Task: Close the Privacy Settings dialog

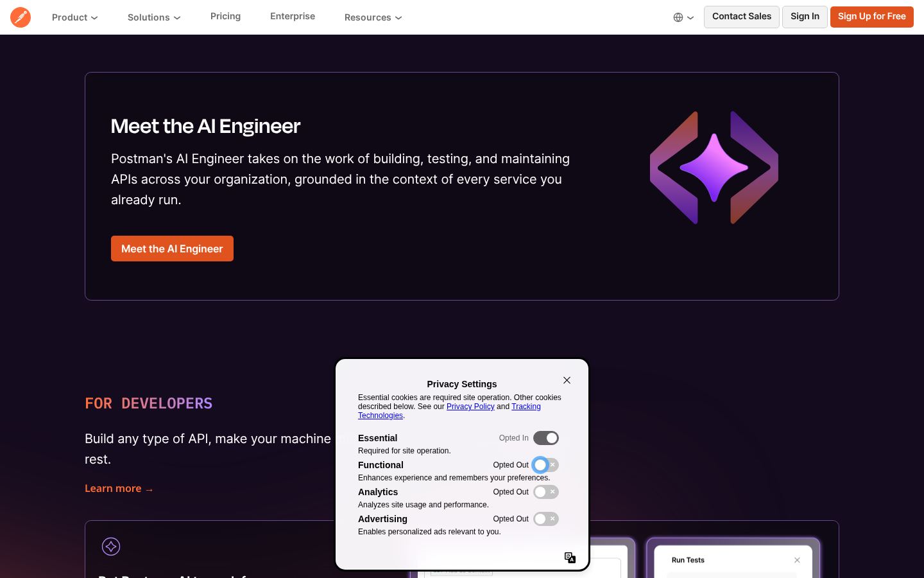Action: coord(567,380)
